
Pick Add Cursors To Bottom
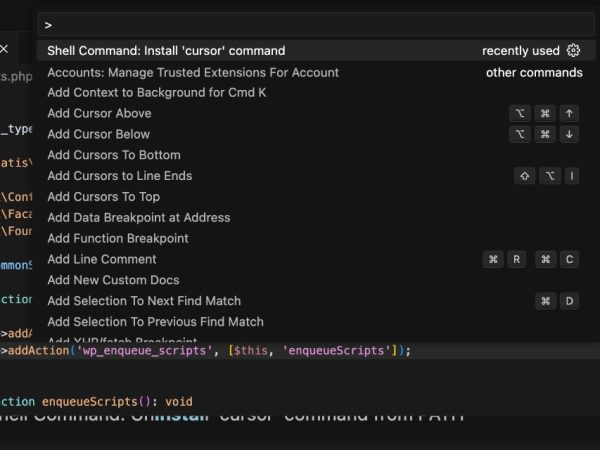click(x=316, y=155)
